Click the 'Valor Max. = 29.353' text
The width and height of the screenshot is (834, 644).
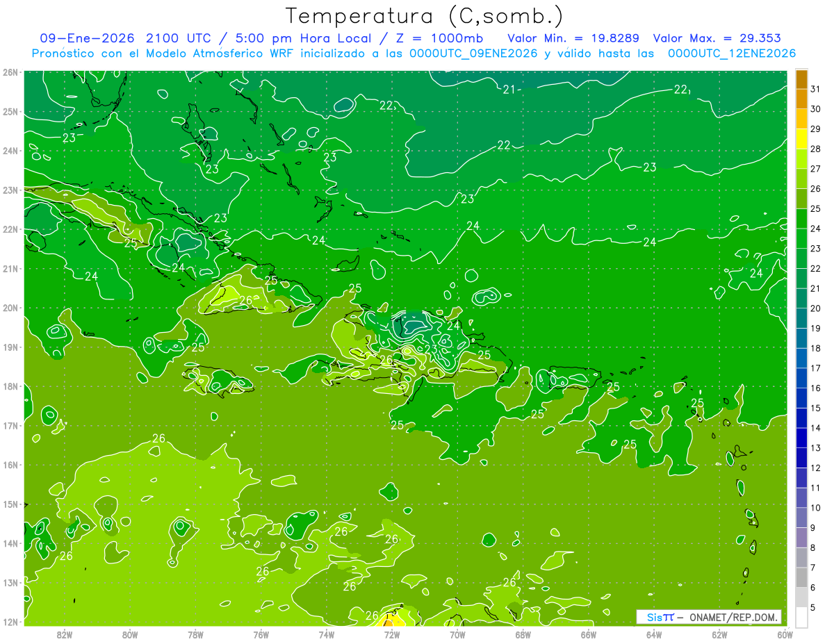coord(717,38)
